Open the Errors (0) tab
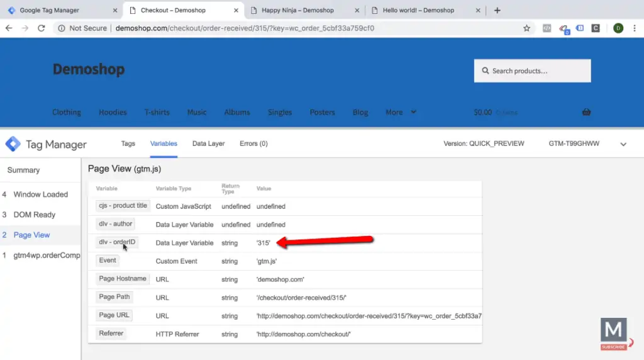Screen dimensions: 644x360 click(253, 143)
